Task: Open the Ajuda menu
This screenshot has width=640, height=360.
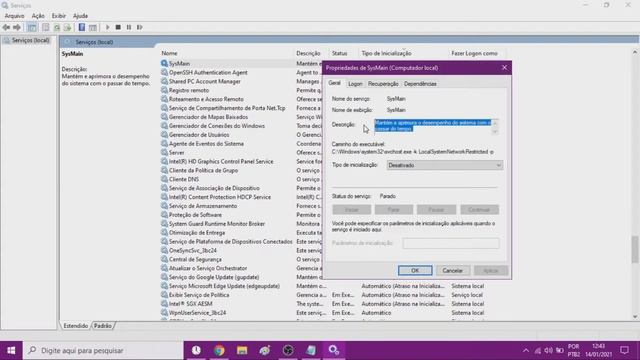Action: pyautogui.click(x=80, y=16)
